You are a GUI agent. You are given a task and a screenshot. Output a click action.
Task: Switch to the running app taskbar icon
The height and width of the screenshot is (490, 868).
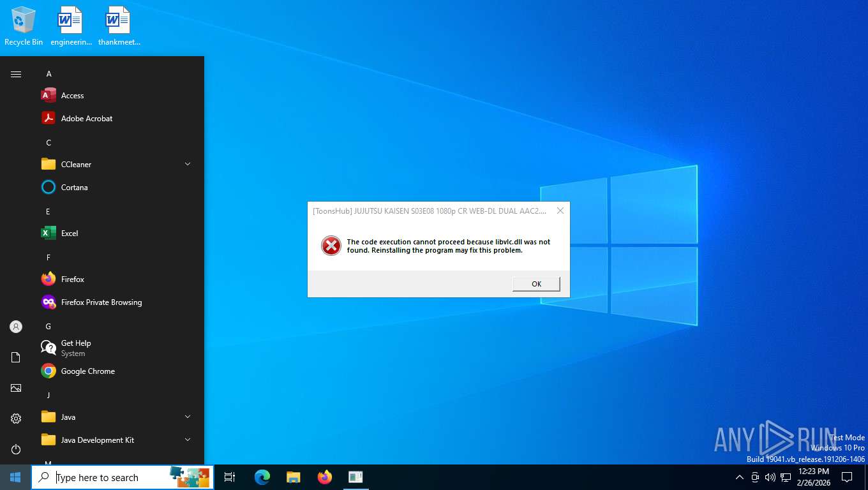click(355, 477)
